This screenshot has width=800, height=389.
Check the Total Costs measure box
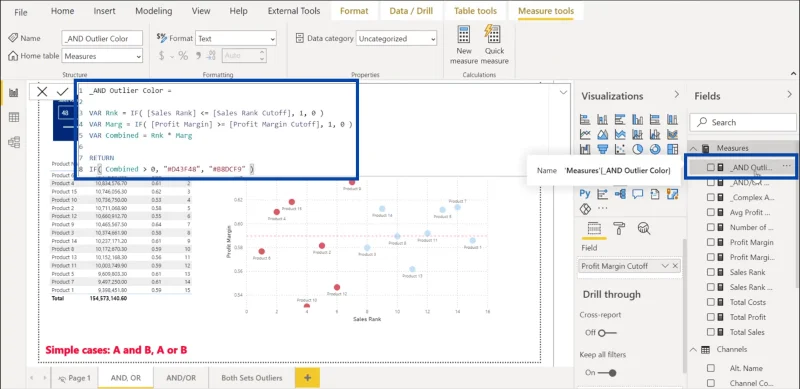coord(711,302)
